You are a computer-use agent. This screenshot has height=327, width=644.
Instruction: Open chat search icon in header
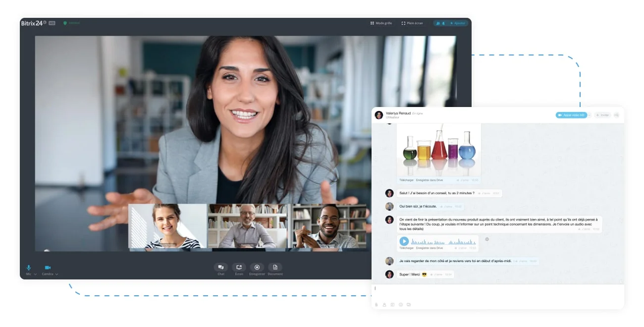(617, 115)
